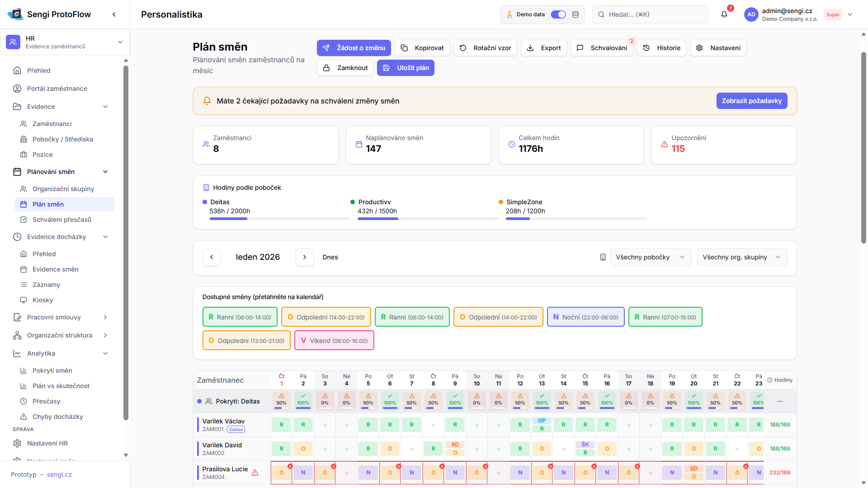The height and width of the screenshot is (488, 868).
Task: Open the Export download option
Action: point(543,48)
